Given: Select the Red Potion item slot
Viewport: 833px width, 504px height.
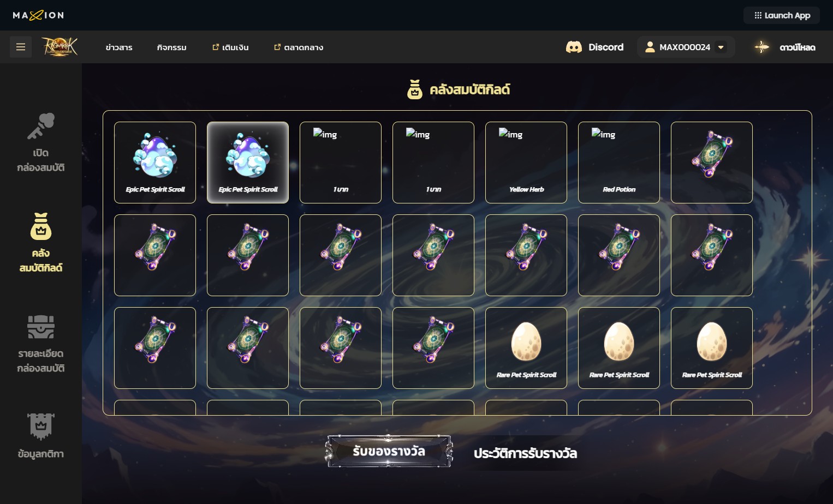Looking at the screenshot, I should coord(619,163).
